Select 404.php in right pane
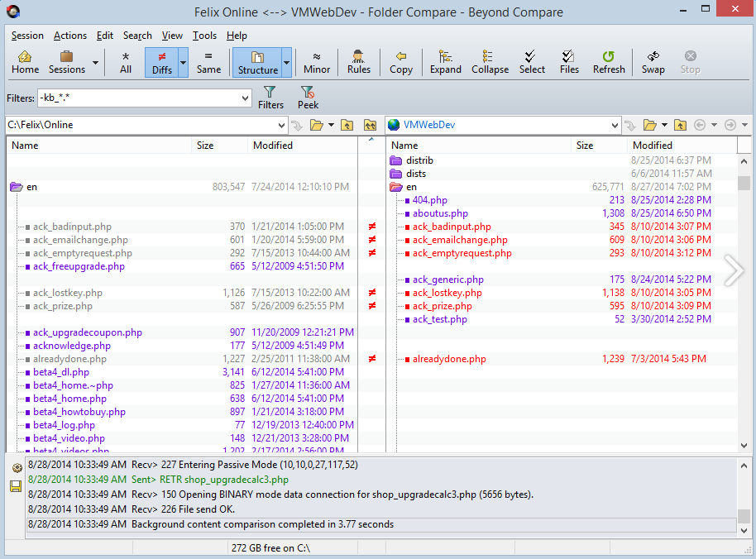 429,200
